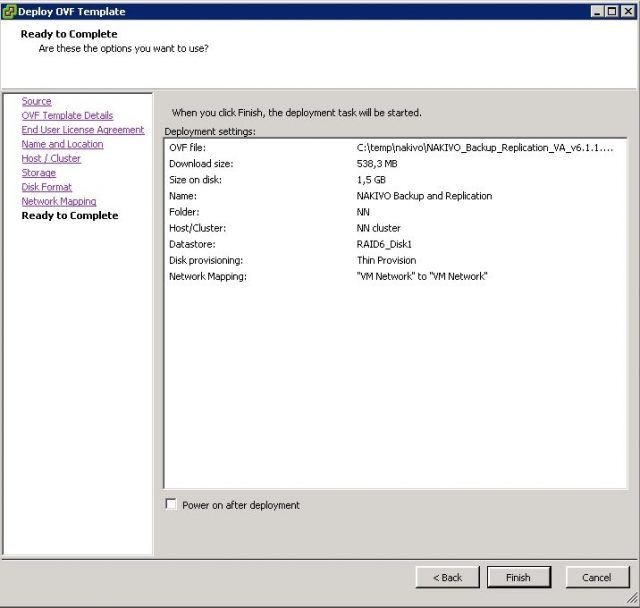The height and width of the screenshot is (608, 640).
Task: Select the Thin Provision value
Action: [x=386, y=260]
